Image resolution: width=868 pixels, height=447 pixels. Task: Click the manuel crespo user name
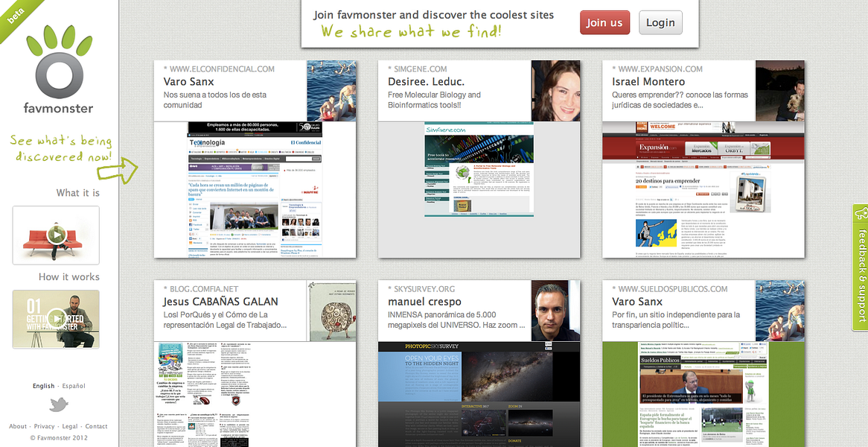(424, 302)
